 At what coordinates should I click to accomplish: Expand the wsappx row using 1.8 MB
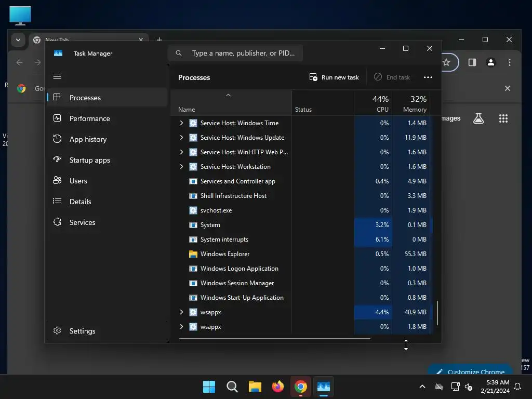click(x=181, y=327)
